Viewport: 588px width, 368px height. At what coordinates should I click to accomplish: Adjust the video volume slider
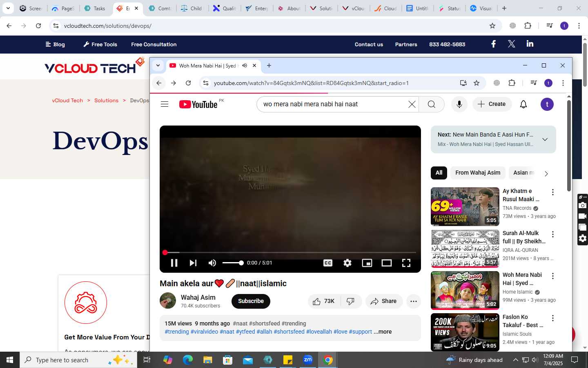233,263
